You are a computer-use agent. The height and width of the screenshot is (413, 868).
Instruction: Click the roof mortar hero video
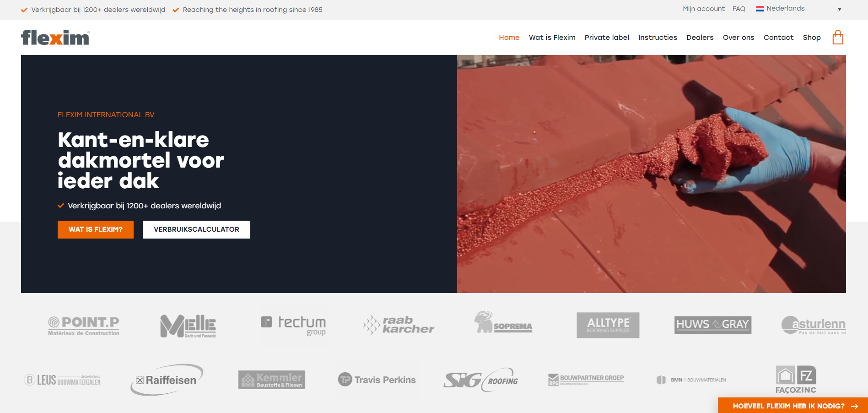coord(651,174)
